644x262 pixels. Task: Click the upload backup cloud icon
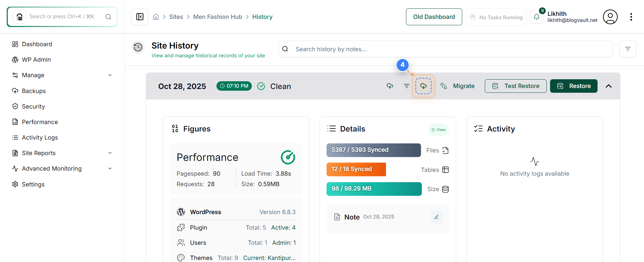pyautogui.click(x=390, y=86)
